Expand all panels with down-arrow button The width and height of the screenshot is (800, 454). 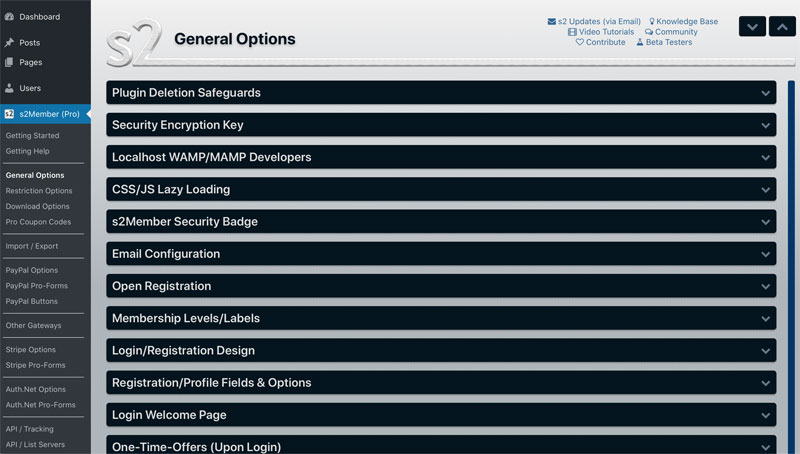pos(752,27)
